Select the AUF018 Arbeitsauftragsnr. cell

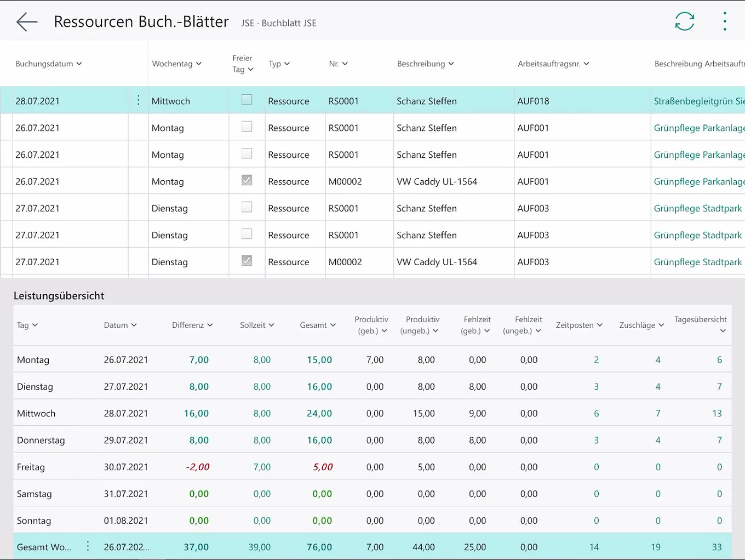pyautogui.click(x=533, y=101)
